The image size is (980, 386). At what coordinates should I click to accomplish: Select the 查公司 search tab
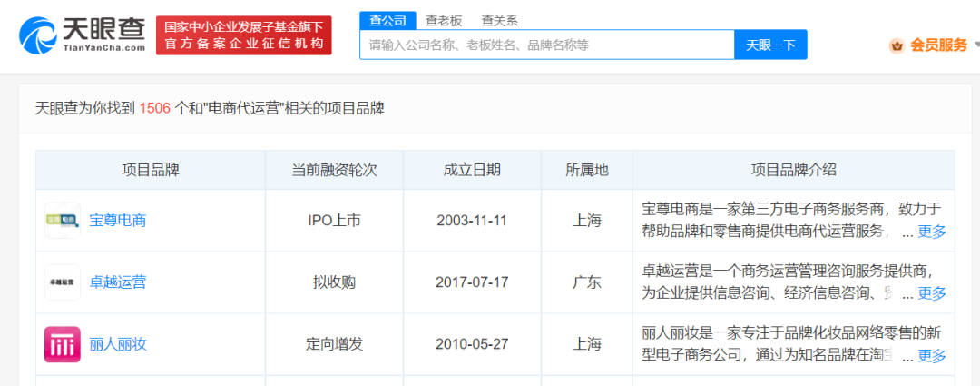coord(387,20)
